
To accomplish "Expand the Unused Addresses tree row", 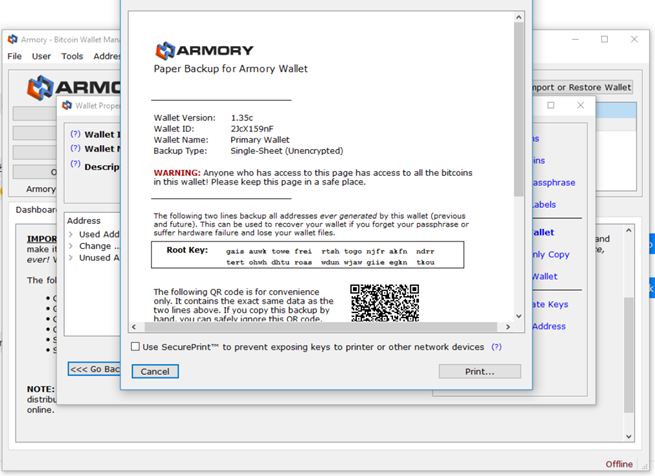I will tap(71, 257).
